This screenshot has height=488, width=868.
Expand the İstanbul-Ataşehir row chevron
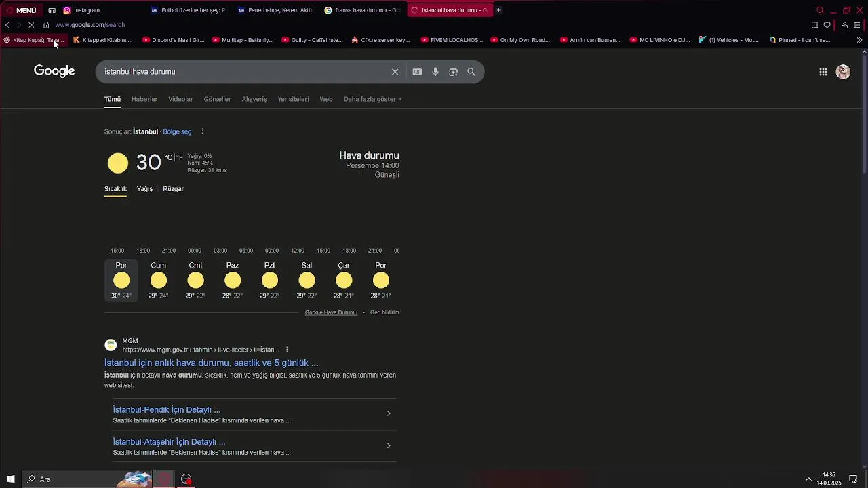(x=389, y=445)
